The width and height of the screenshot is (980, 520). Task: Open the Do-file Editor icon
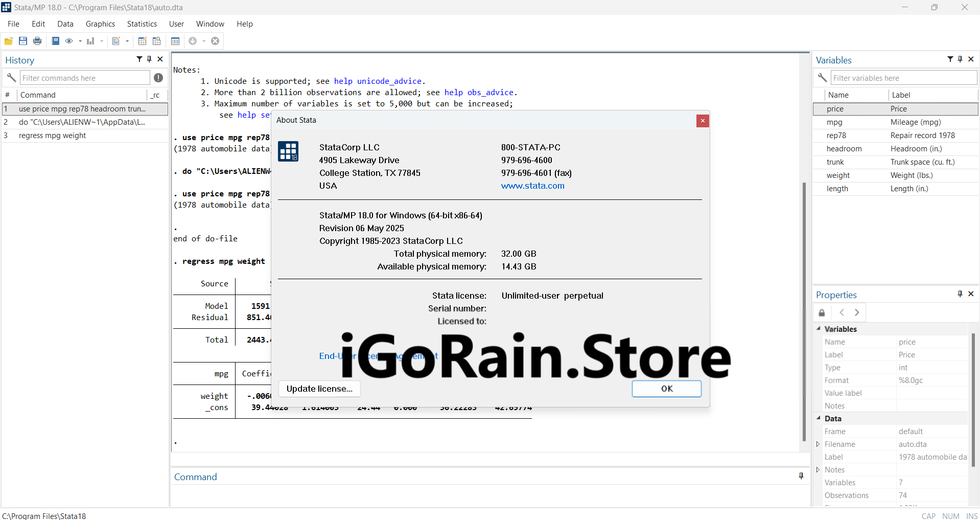tap(116, 41)
